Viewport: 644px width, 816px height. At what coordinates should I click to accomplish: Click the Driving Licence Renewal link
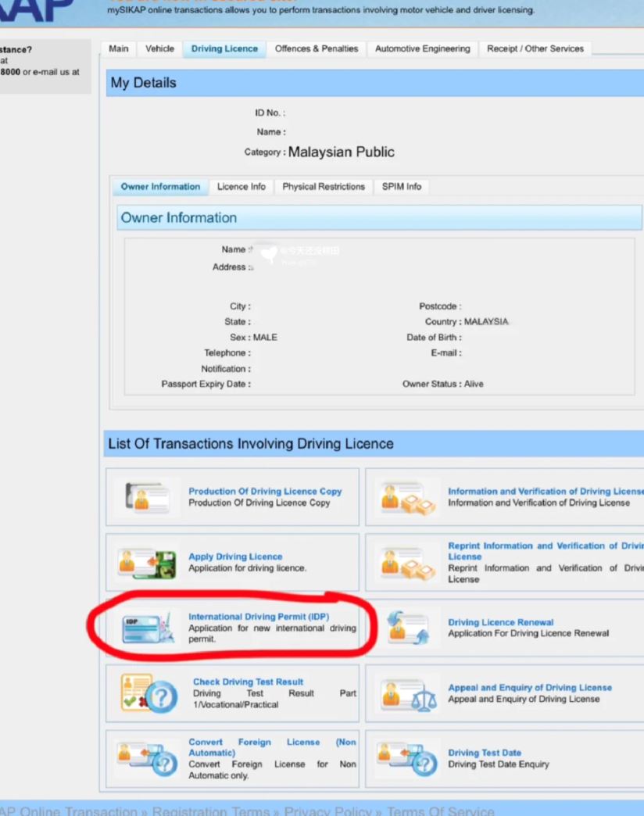click(x=500, y=622)
